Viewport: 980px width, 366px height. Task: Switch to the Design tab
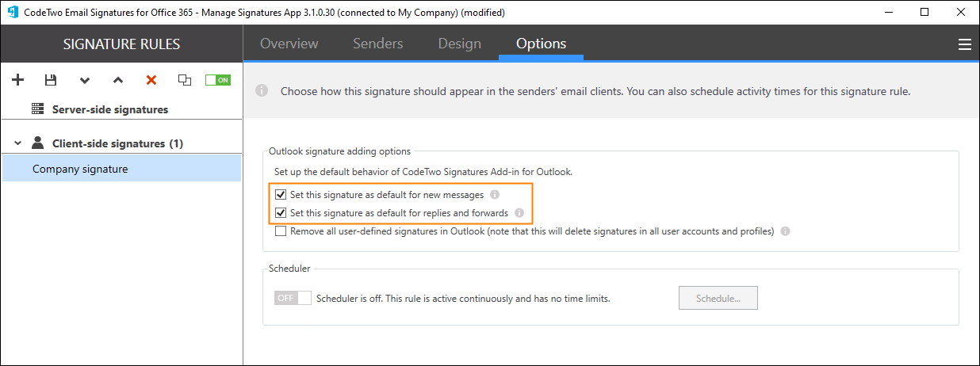click(460, 44)
